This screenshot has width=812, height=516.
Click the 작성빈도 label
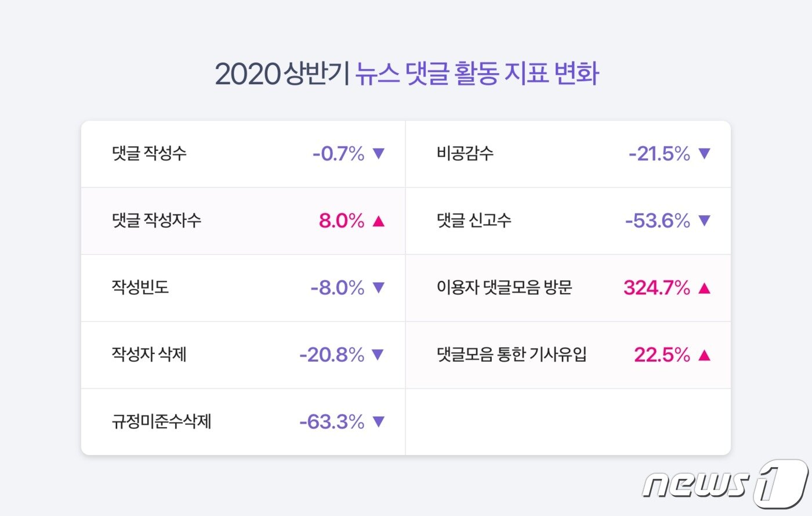coord(140,287)
